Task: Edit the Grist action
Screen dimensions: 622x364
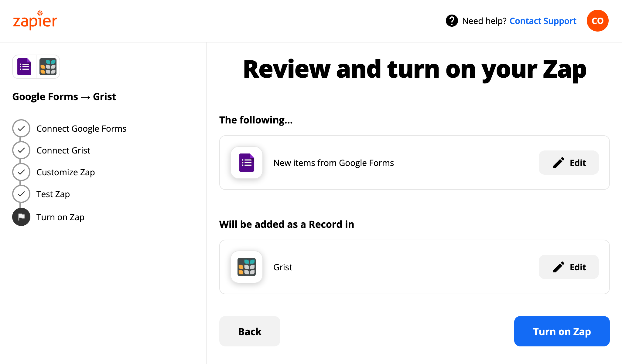Action: point(569,267)
